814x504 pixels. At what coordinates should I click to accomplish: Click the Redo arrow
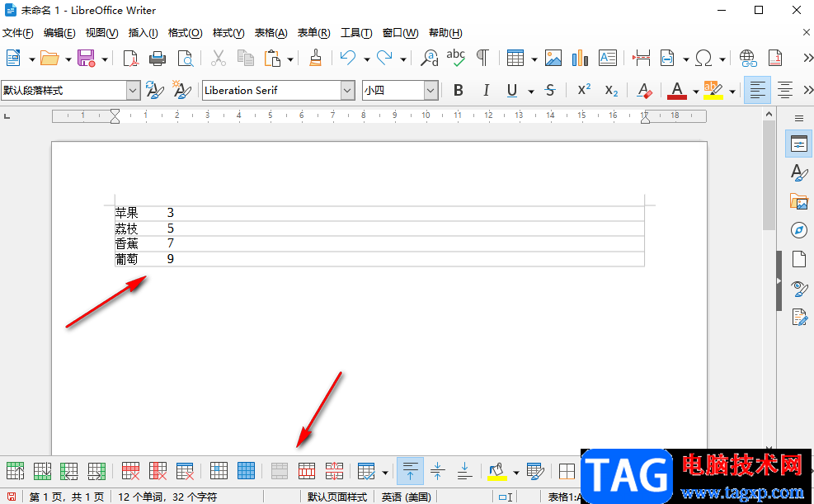pos(384,58)
